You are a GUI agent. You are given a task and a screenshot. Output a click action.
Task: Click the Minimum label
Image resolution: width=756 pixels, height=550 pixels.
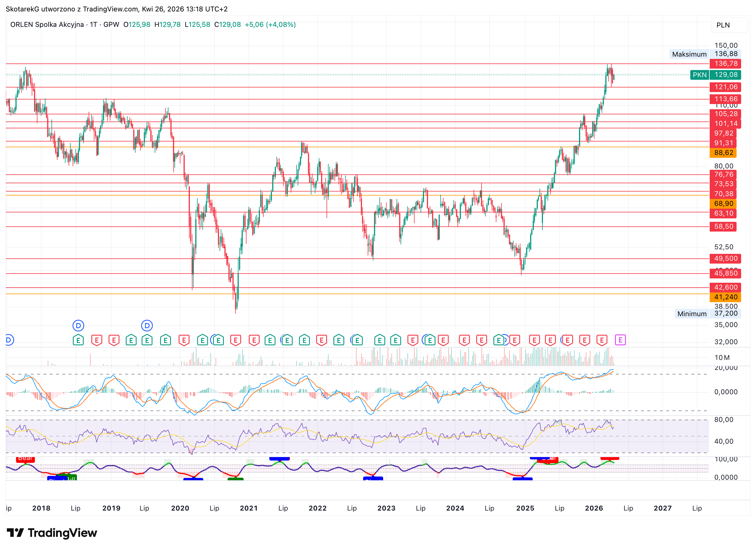coord(692,314)
